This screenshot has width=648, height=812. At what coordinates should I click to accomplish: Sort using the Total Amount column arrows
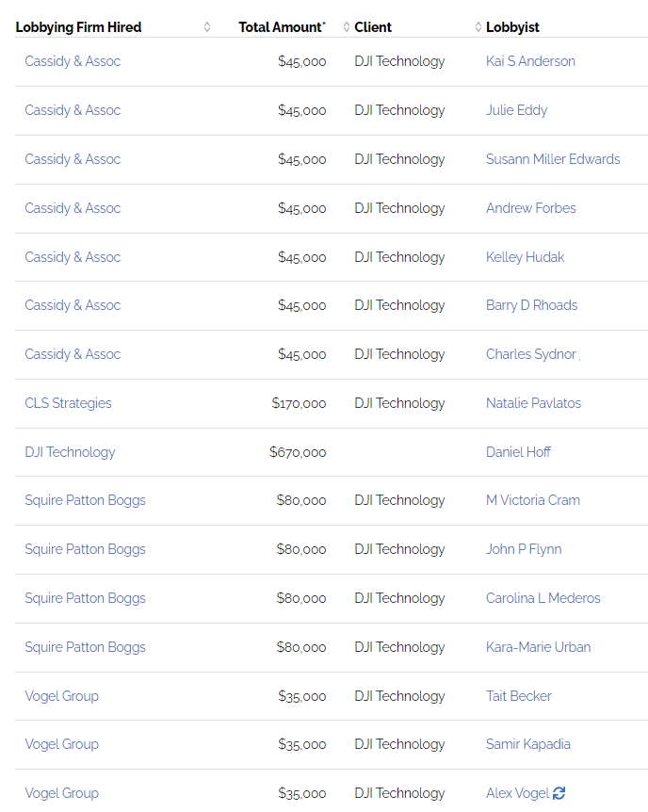point(347,27)
